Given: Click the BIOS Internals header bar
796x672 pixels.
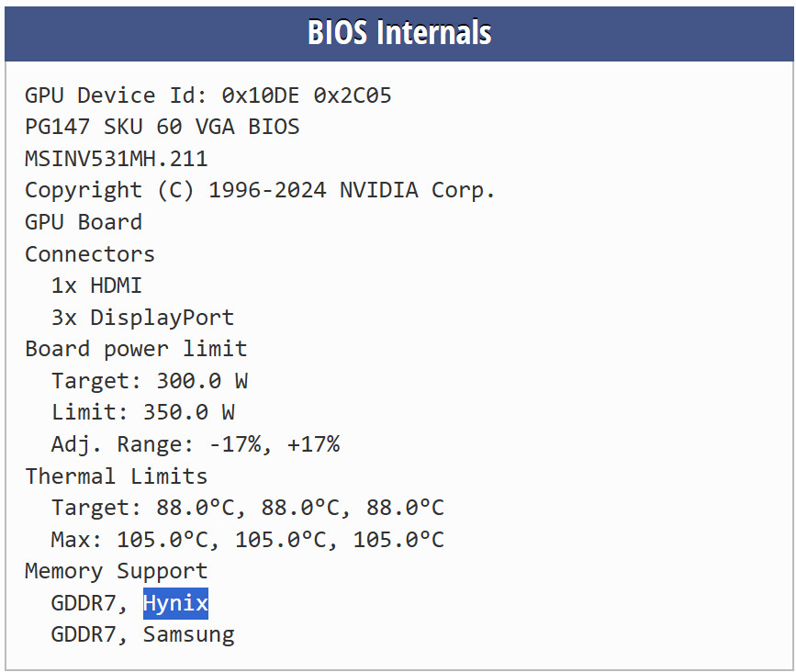Looking at the screenshot, I should pyautogui.click(x=399, y=33).
